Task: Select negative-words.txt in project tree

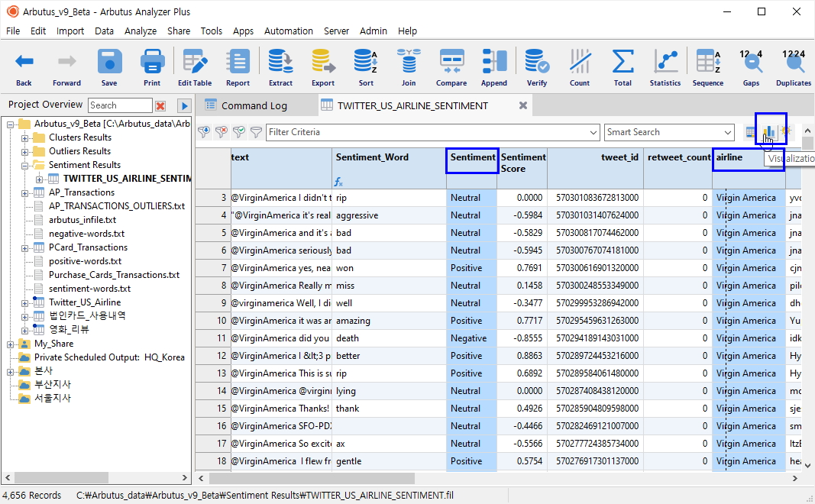Action: pos(86,234)
